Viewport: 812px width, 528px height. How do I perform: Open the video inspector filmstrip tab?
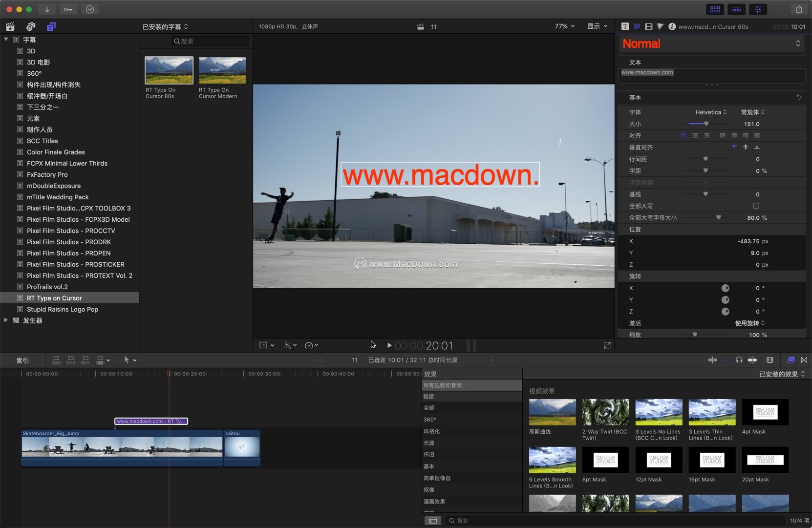click(648, 26)
